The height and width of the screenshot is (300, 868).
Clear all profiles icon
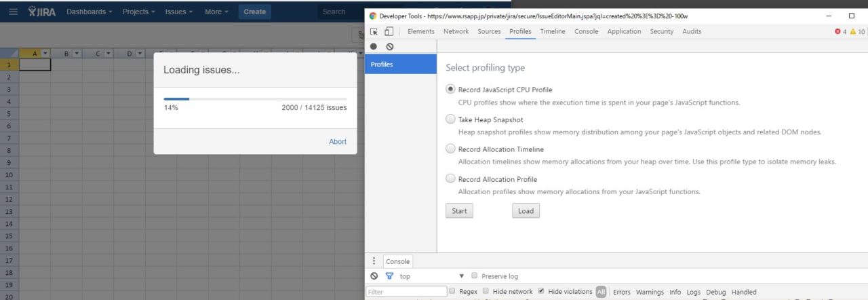(389, 47)
